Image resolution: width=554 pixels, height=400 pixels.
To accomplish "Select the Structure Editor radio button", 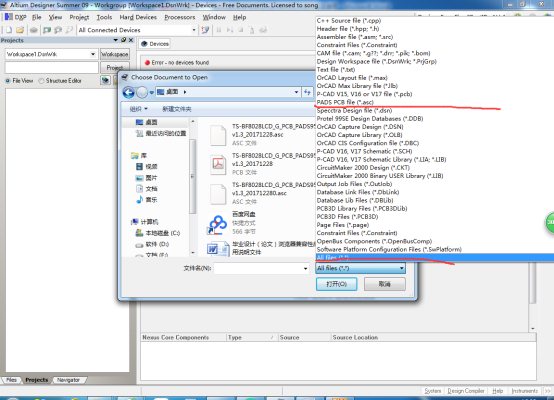I will (x=41, y=81).
